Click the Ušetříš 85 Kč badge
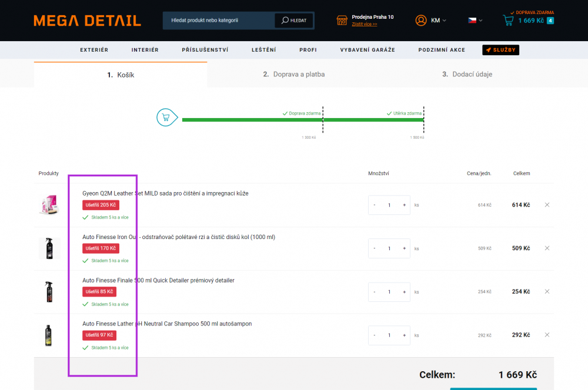588x390 pixels. 99,291
